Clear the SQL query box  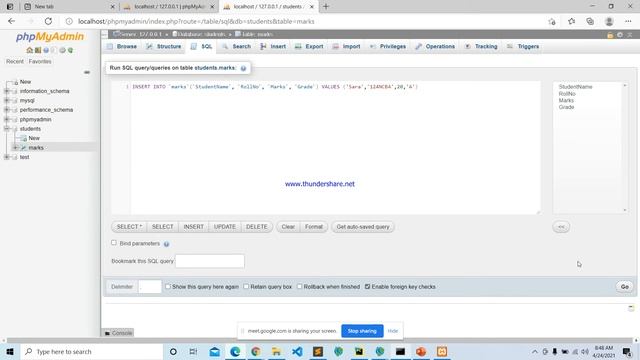pyautogui.click(x=288, y=227)
